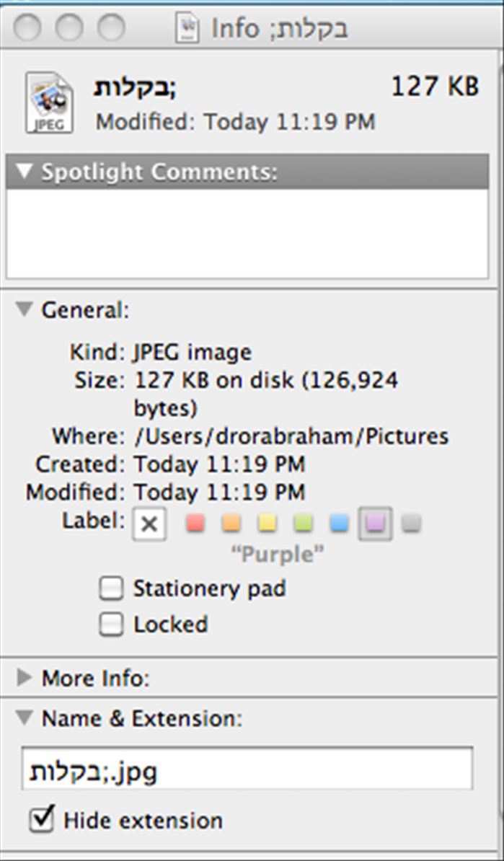Expand the More Info section
Screen dimensions: 504x861
pos(25,678)
